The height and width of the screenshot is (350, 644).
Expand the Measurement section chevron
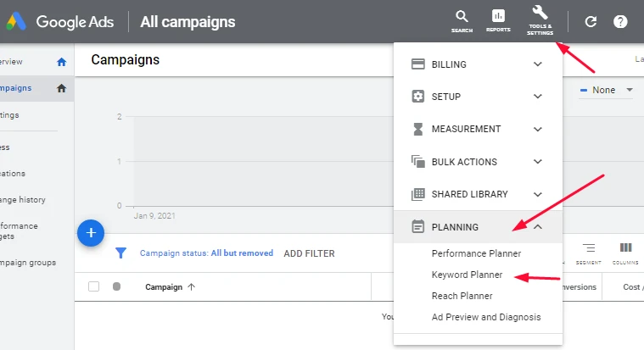tap(538, 130)
